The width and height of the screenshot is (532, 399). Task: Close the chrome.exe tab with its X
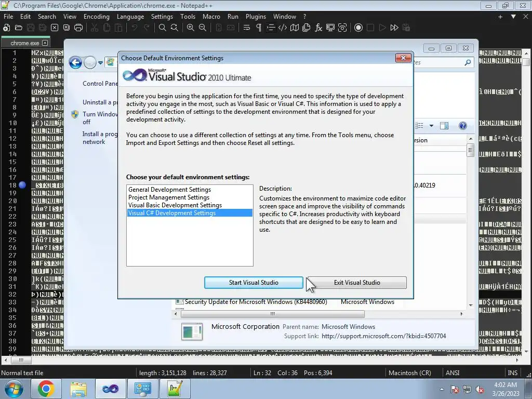click(x=45, y=43)
